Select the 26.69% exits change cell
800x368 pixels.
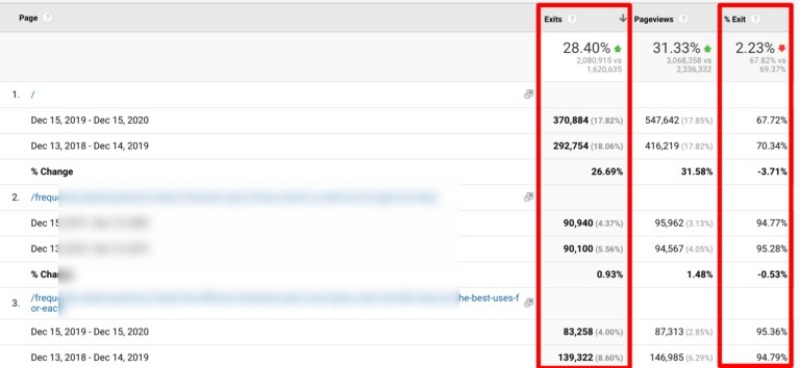point(607,172)
